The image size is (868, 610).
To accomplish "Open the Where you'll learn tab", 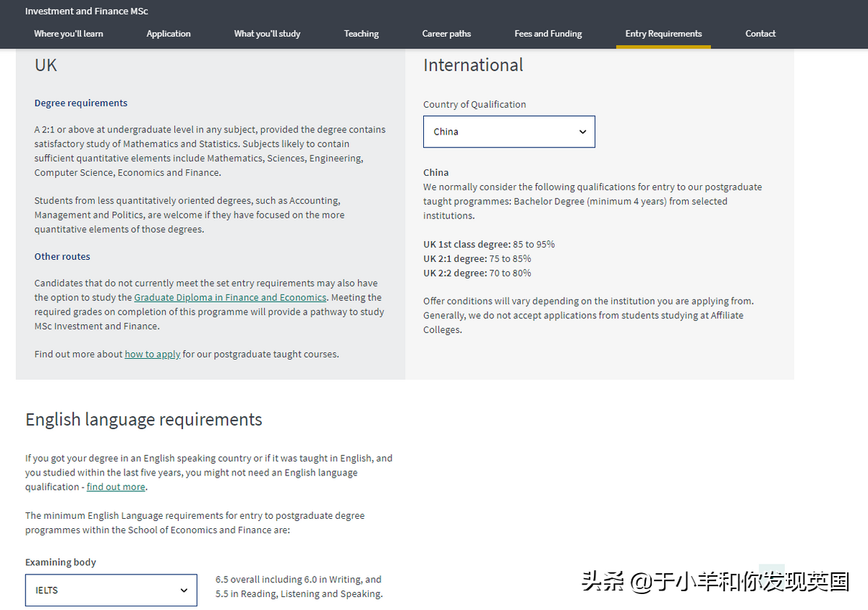I will click(69, 33).
